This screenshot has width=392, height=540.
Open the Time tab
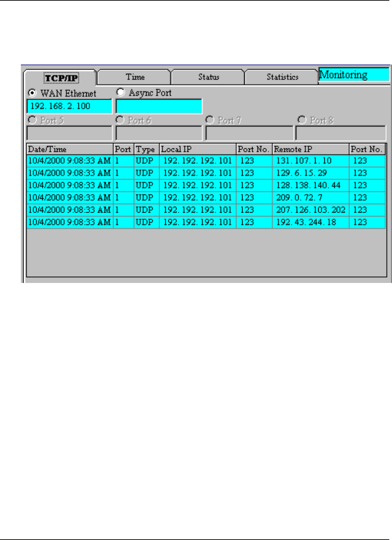135,77
